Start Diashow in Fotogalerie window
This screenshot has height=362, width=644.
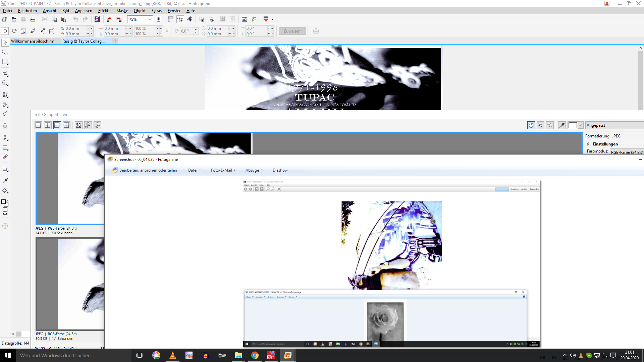click(x=280, y=170)
